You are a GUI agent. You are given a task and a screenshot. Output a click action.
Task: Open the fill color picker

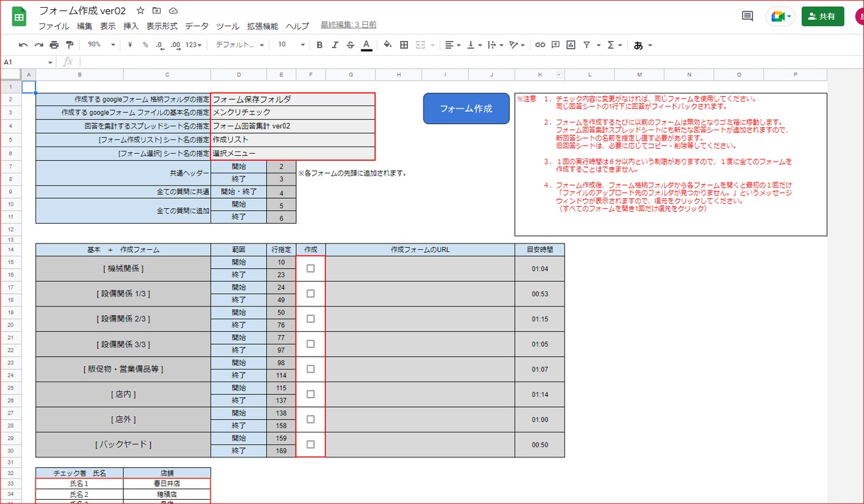[x=387, y=45]
